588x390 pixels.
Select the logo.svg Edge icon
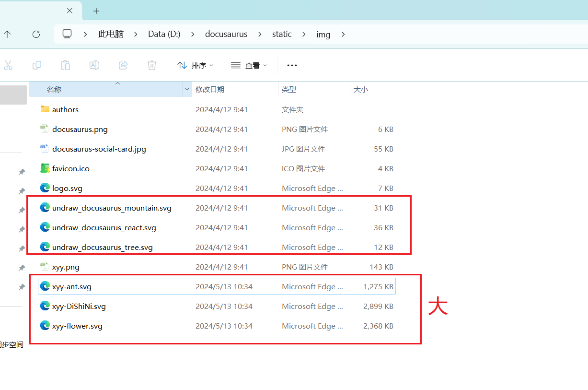45,188
